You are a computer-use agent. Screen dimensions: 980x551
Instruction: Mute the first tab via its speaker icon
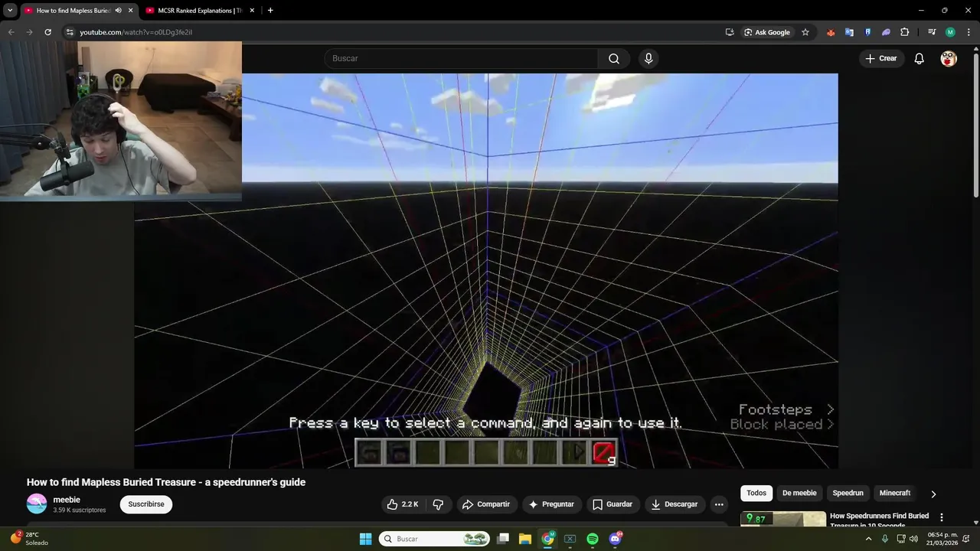pyautogui.click(x=118, y=10)
